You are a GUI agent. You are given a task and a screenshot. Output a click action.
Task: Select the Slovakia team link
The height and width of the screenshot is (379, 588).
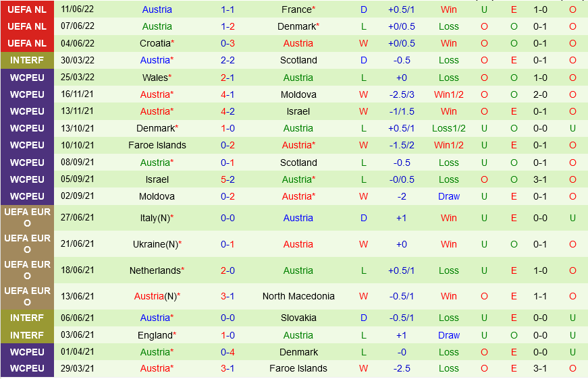[x=298, y=318]
